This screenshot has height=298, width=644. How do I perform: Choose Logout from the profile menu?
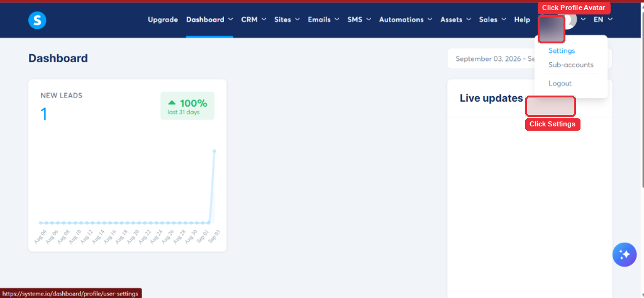560,84
